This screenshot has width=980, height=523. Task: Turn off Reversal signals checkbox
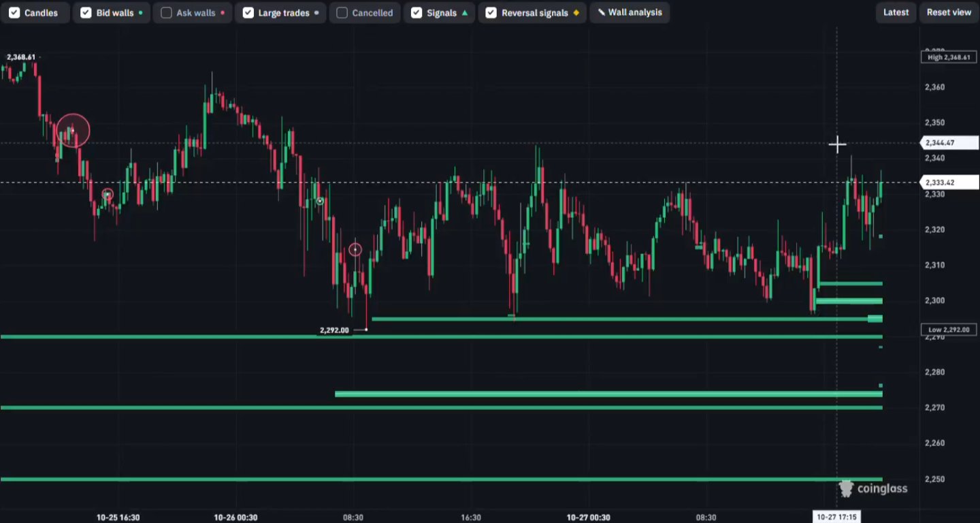click(x=491, y=13)
